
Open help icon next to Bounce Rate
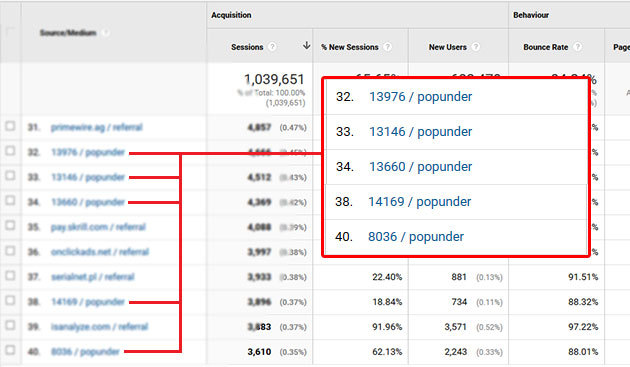coord(577,47)
